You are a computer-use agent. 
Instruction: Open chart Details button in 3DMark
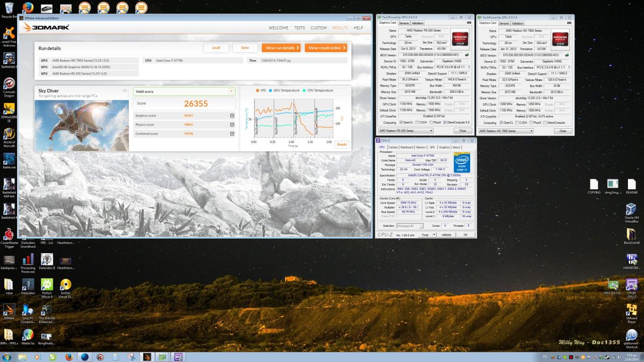(x=342, y=144)
